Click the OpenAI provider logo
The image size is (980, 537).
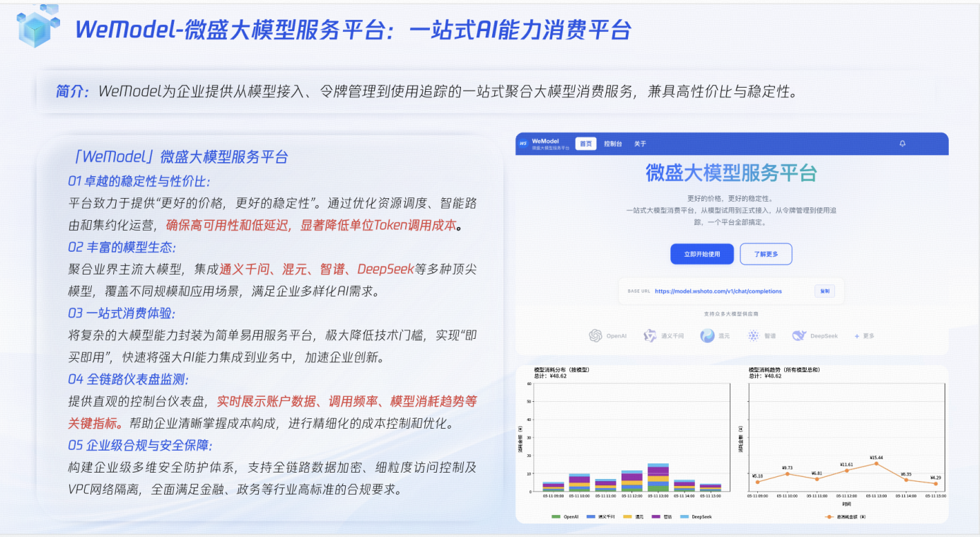click(x=595, y=336)
